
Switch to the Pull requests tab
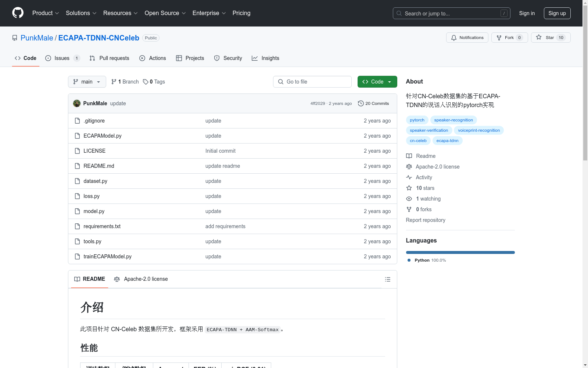(110, 58)
